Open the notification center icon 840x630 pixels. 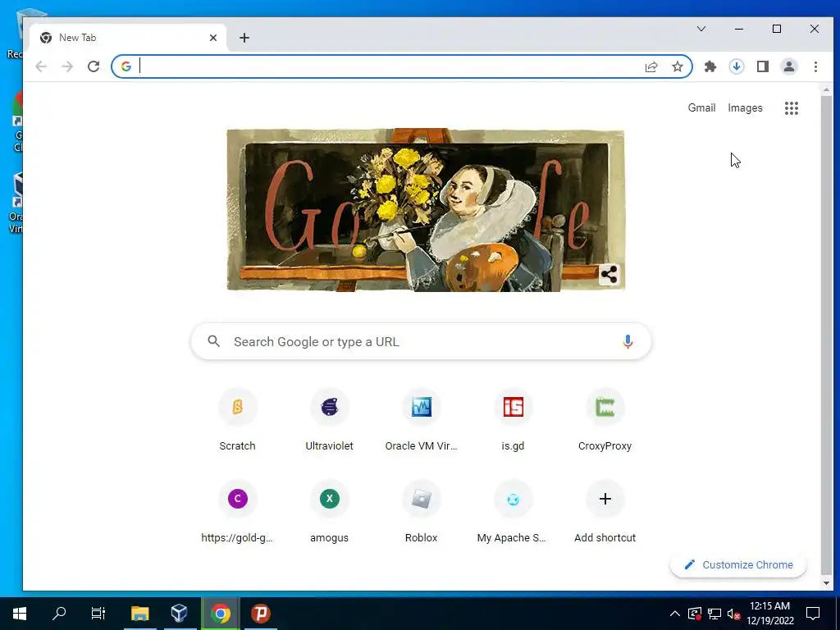813,614
